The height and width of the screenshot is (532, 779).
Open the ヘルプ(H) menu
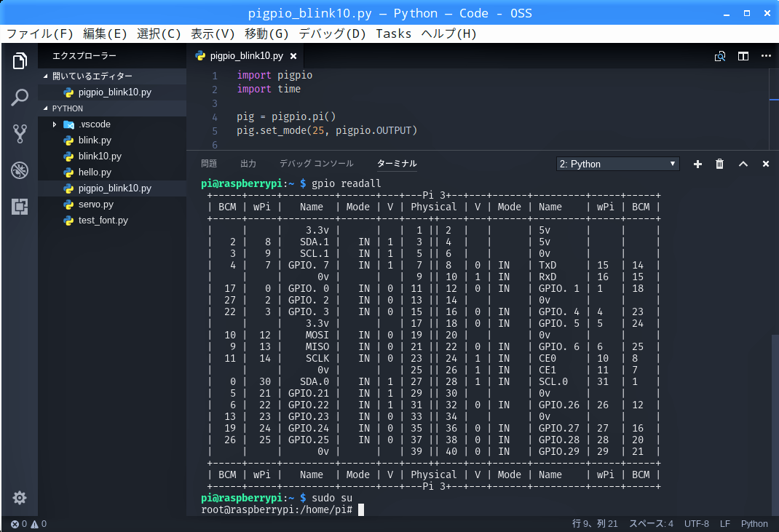[x=448, y=33]
